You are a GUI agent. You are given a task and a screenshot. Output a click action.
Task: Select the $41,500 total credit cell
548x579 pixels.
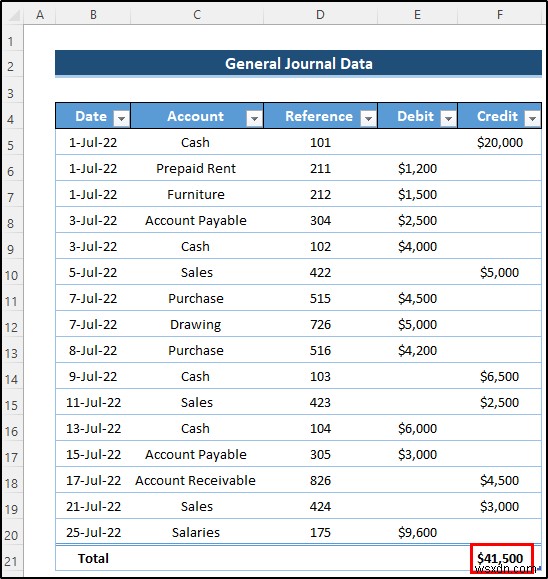pyautogui.click(x=501, y=558)
